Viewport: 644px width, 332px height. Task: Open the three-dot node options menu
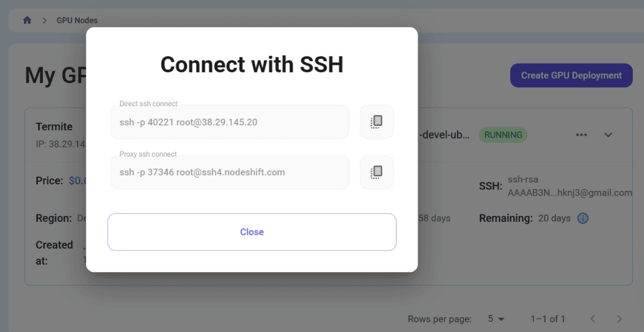click(581, 135)
